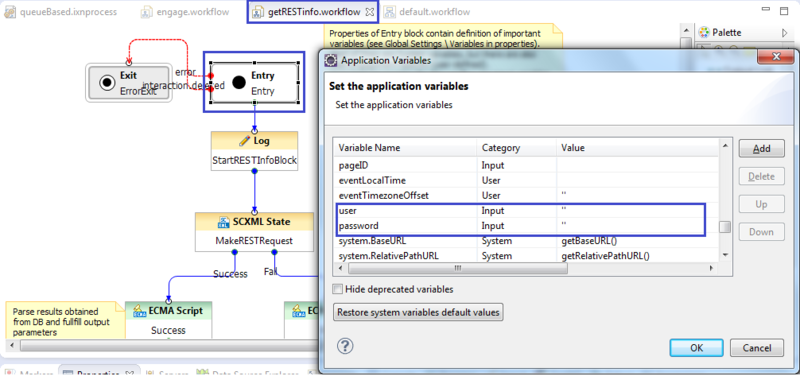Click the Category column header
800x376 pixels.
tap(517, 148)
